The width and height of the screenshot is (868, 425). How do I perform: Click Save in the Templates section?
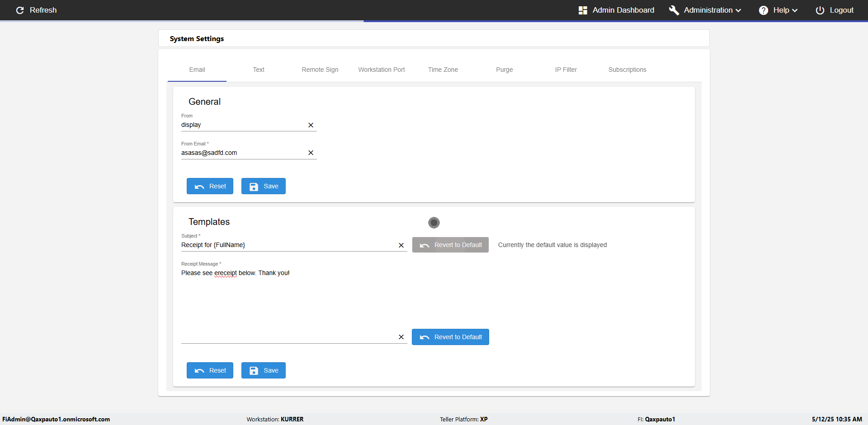click(x=264, y=370)
